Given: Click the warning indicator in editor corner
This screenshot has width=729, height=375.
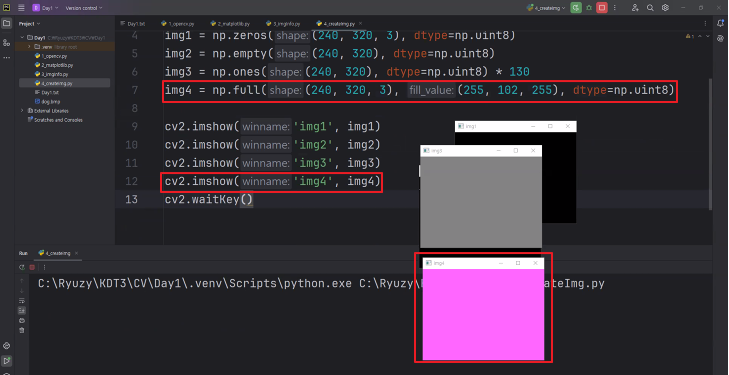Looking at the screenshot, I should [689, 36].
